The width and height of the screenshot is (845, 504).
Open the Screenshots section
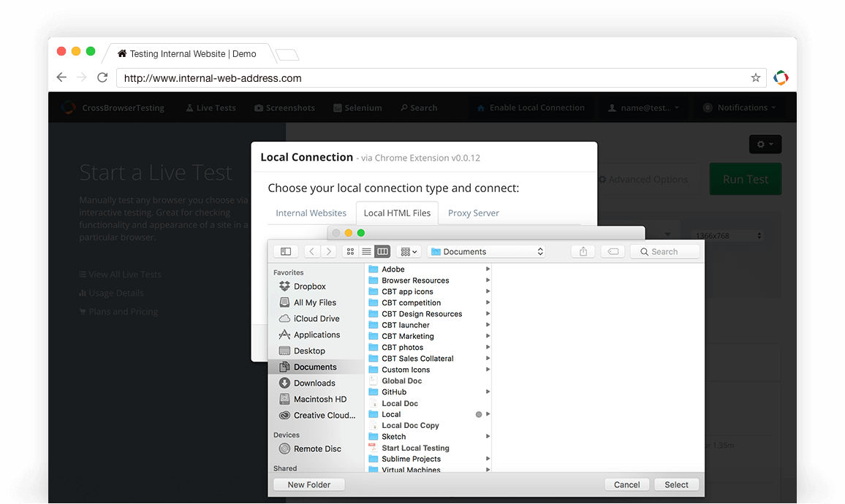[284, 107]
